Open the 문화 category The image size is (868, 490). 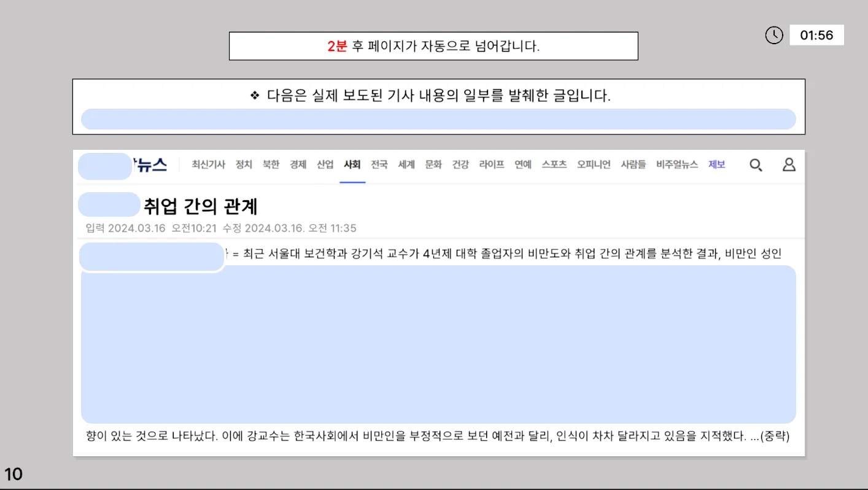(x=433, y=165)
